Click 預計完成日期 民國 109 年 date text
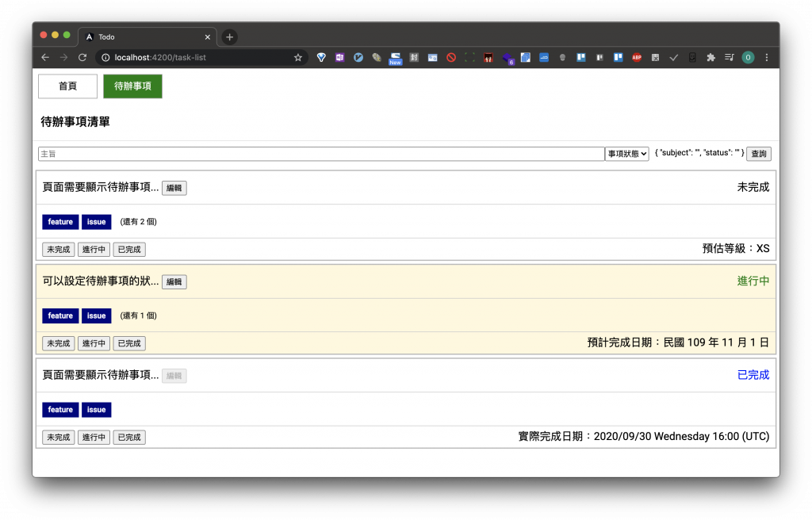 point(679,342)
